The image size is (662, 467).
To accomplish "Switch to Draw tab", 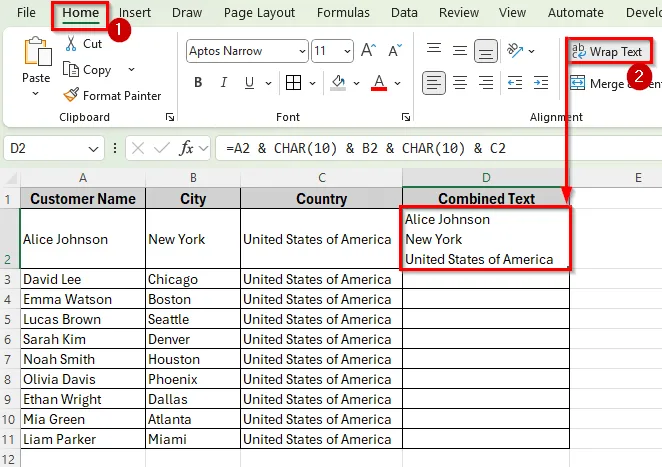I will (x=187, y=13).
